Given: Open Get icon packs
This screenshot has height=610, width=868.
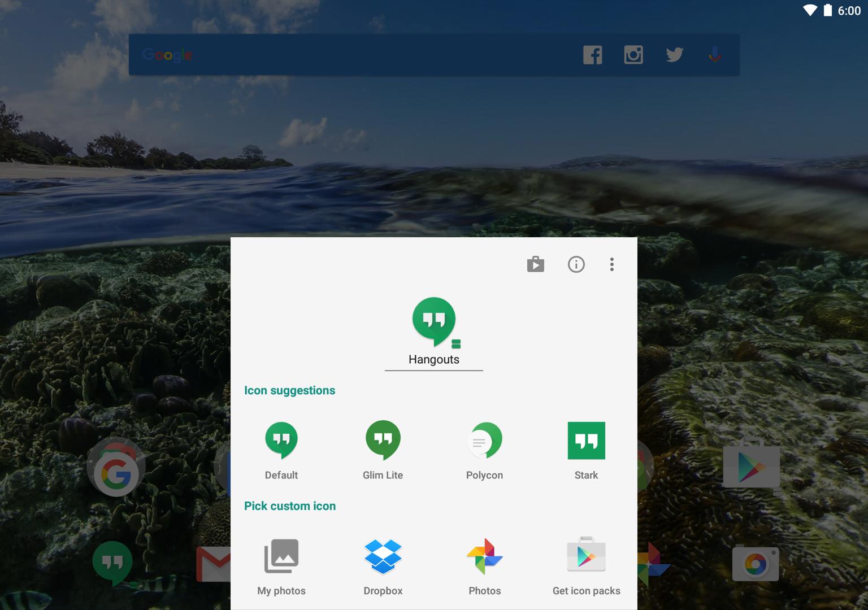Looking at the screenshot, I should tap(587, 566).
